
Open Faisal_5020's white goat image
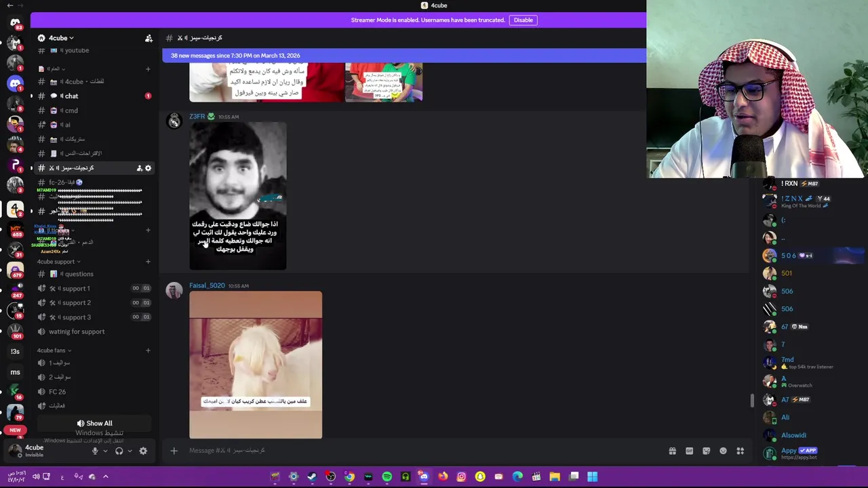256,365
